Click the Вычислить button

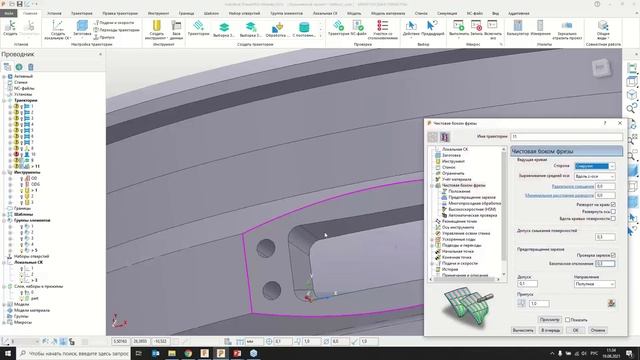click(523, 330)
